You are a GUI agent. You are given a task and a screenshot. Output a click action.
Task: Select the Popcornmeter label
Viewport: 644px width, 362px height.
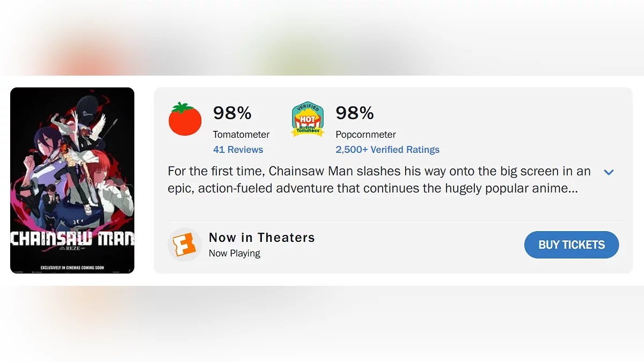365,135
